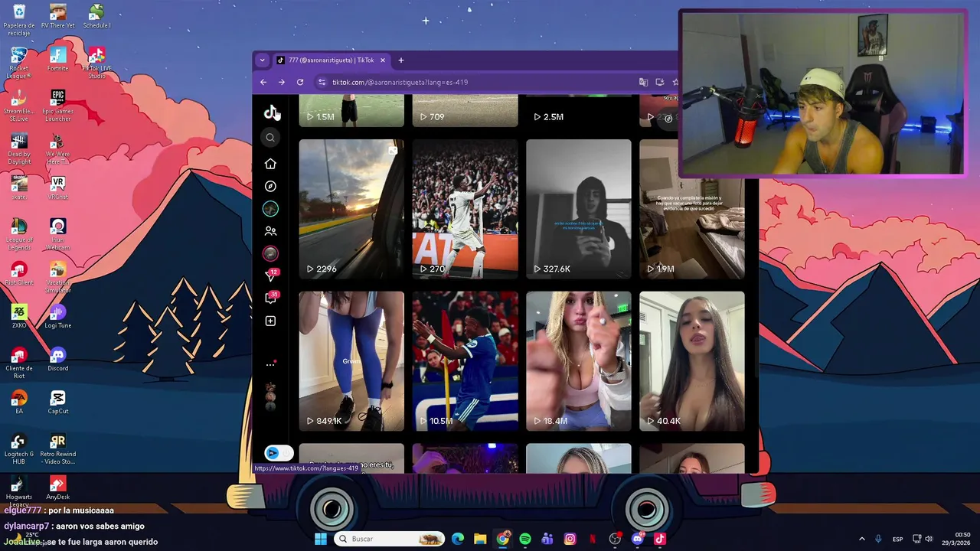Open the bedroom video with 1.9M views
Image resolution: width=980 pixels, height=551 pixels.
(691, 209)
